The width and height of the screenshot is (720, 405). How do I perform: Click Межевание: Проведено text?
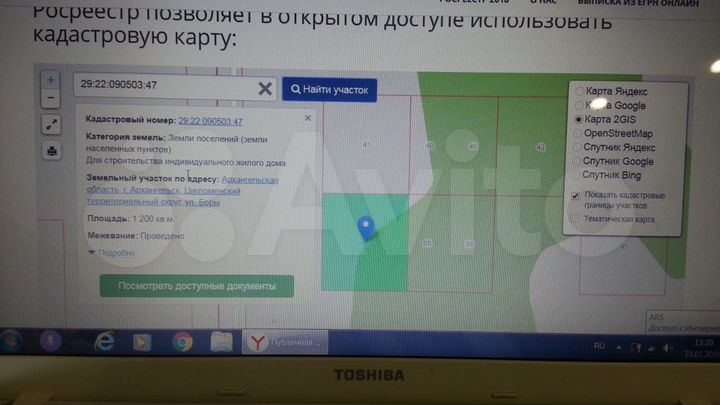(135, 236)
